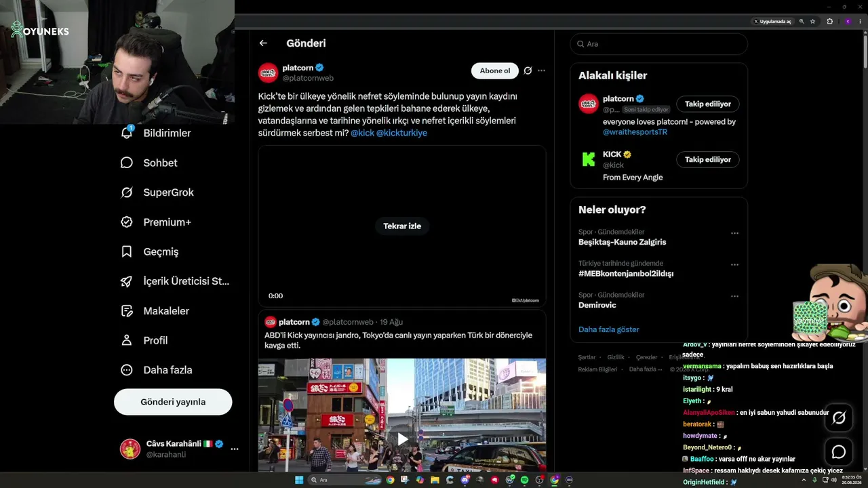Open the @kickturkiye mention link
Image resolution: width=868 pixels, height=488 pixels.
click(401, 133)
